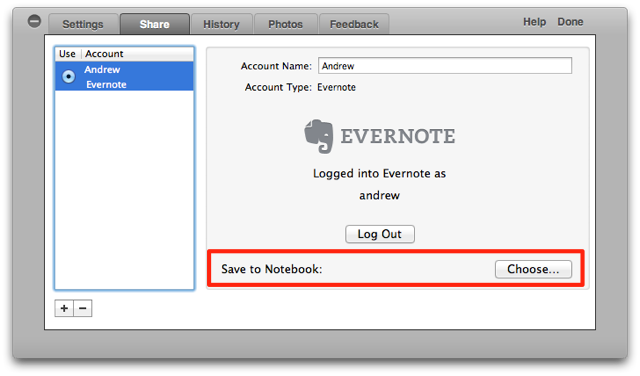Click Done to close preferences

click(x=570, y=22)
